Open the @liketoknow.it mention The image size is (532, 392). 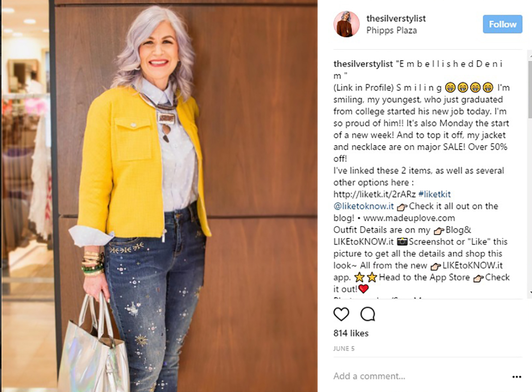[363, 206]
